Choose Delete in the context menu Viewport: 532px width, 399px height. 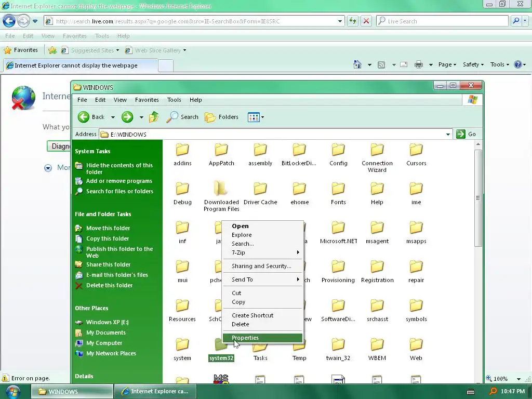click(262, 324)
